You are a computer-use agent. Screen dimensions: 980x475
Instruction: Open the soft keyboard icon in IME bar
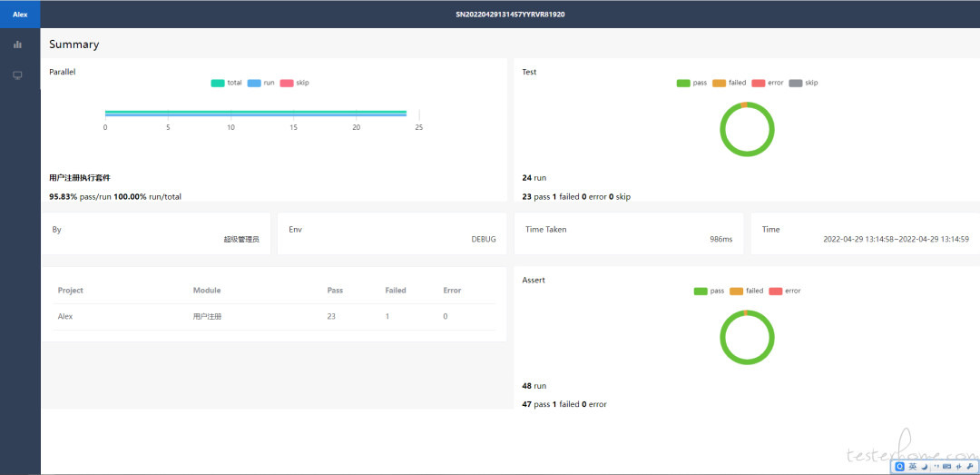946,466
